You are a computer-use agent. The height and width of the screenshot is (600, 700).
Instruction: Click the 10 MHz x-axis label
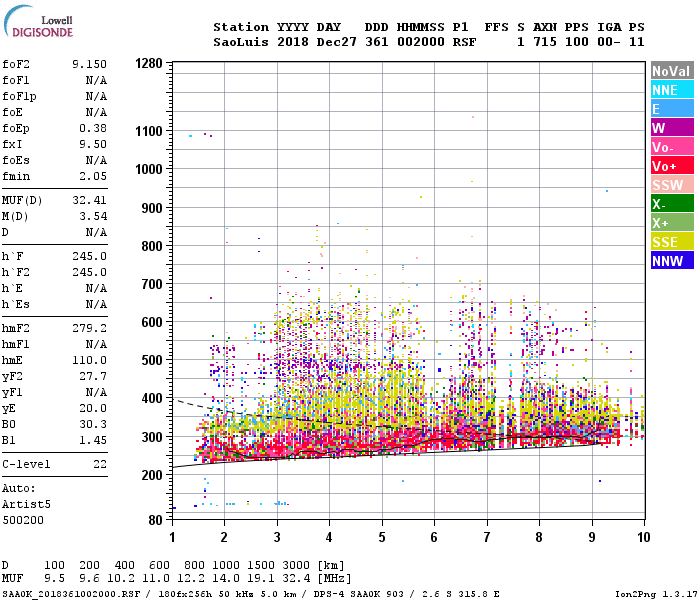644,537
